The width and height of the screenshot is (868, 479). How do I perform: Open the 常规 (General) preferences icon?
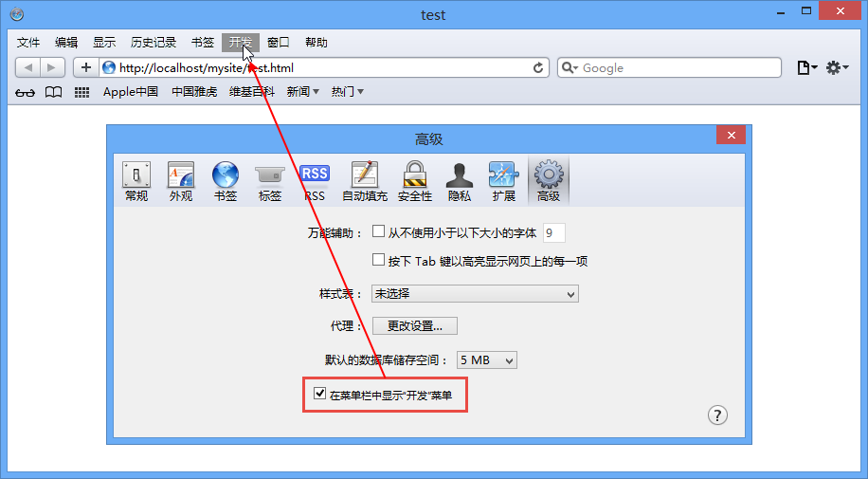(136, 181)
